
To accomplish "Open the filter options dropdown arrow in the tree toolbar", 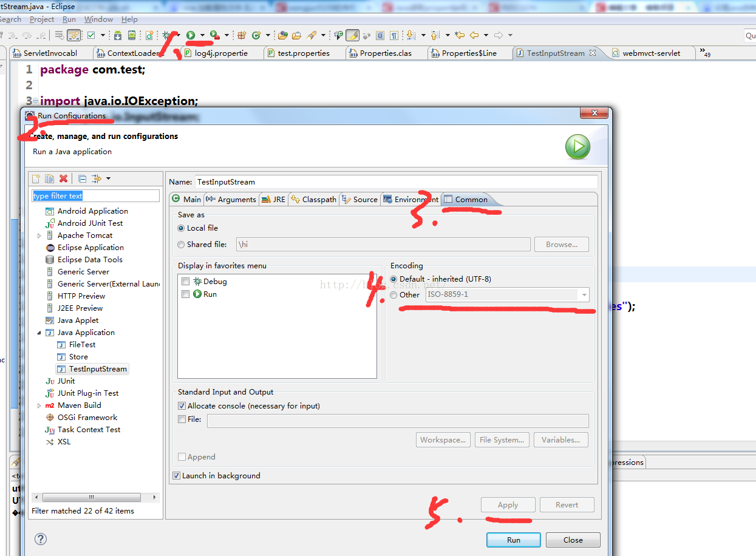I will click(108, 178).
